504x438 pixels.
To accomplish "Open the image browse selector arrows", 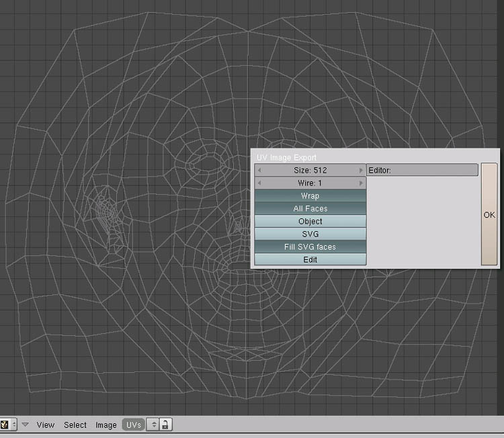I will (153, 425).
